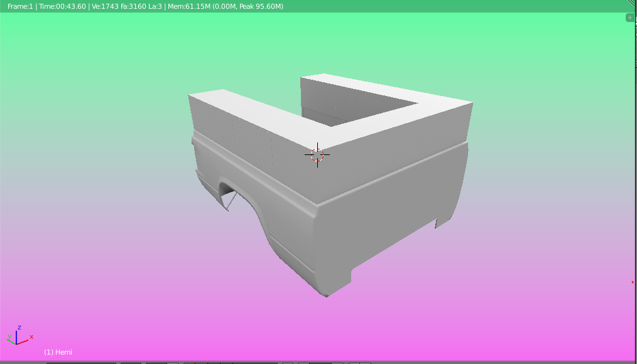The height and width of the screenshot is (364, 637).
Task: Click the notch on the lower right panel
Action: (436, 223)
